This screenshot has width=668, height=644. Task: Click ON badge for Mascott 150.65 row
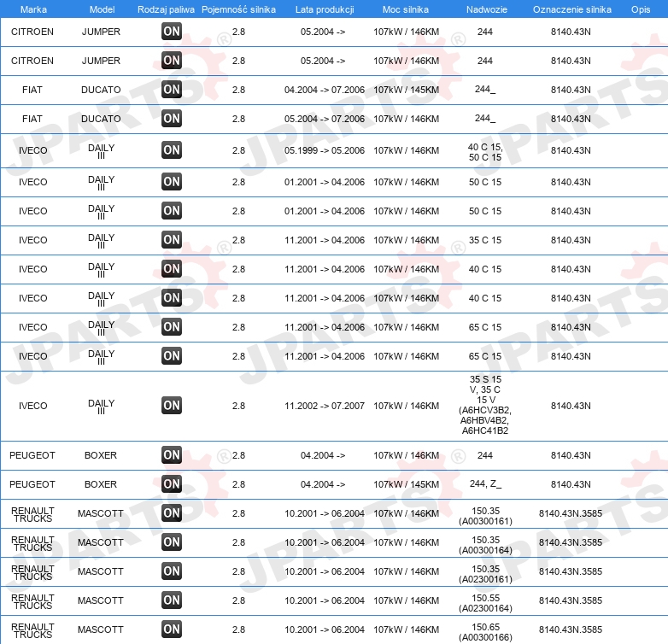click(171, 629)
